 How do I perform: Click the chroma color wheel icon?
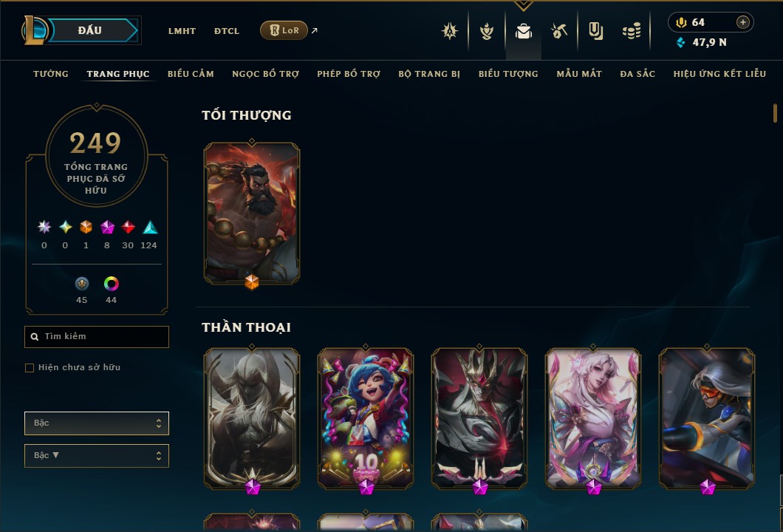tap(111, 284)
